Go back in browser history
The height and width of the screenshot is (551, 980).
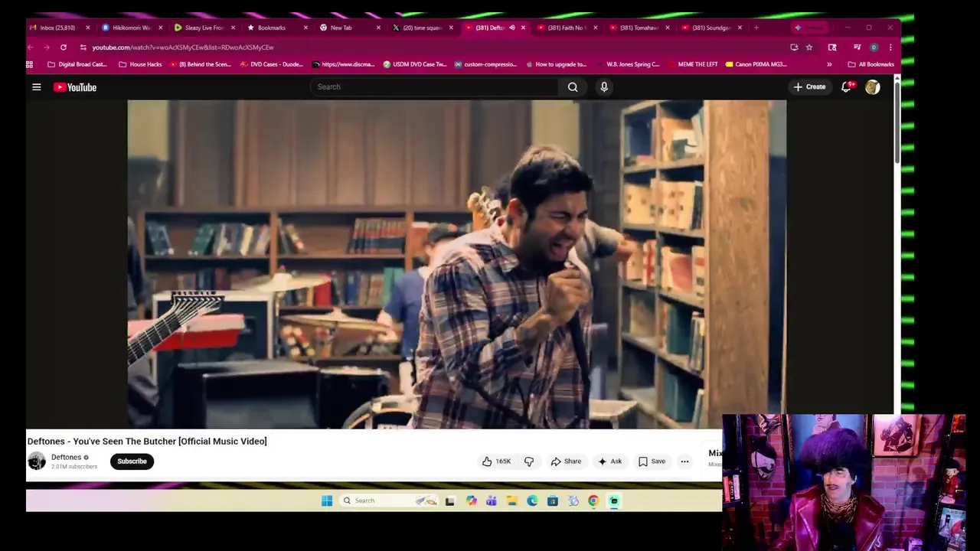(x=31, y=47)
